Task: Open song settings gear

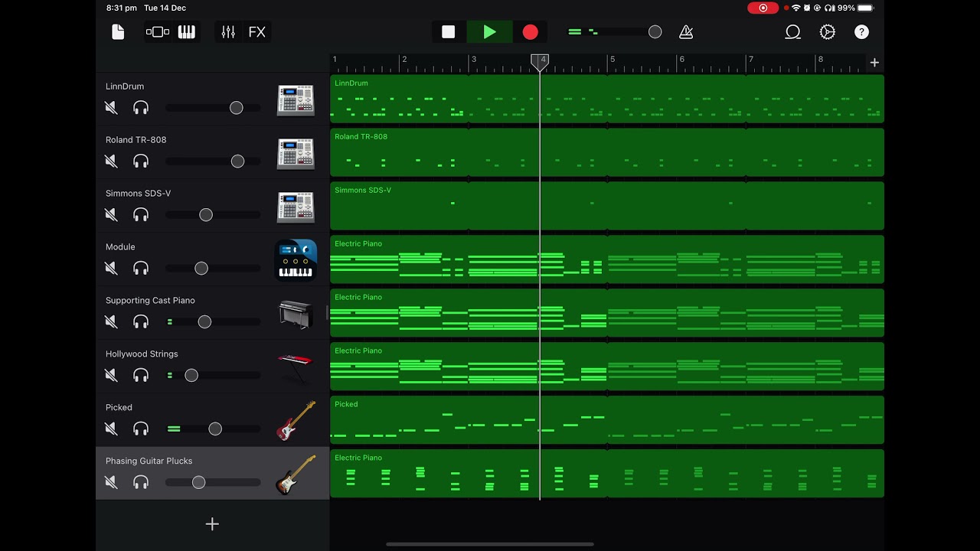Action: pyautogui.click(x=828, y=32)
